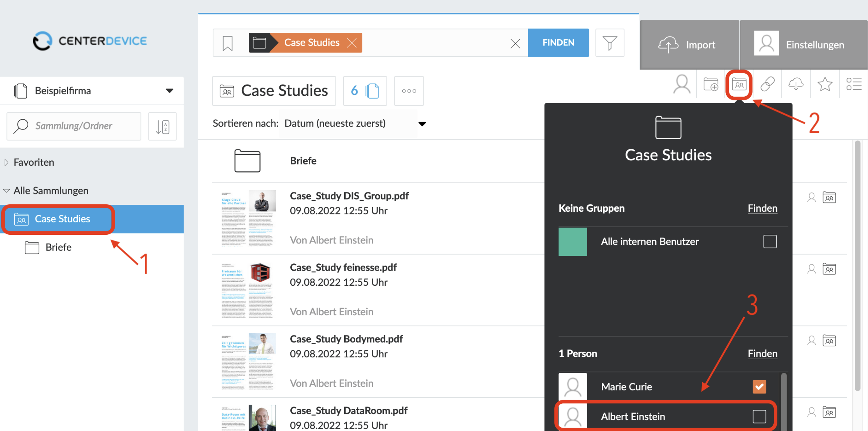Click the add-to-collection folder plus icon
This screenshot has height=431, width=868.
[711, 84]
